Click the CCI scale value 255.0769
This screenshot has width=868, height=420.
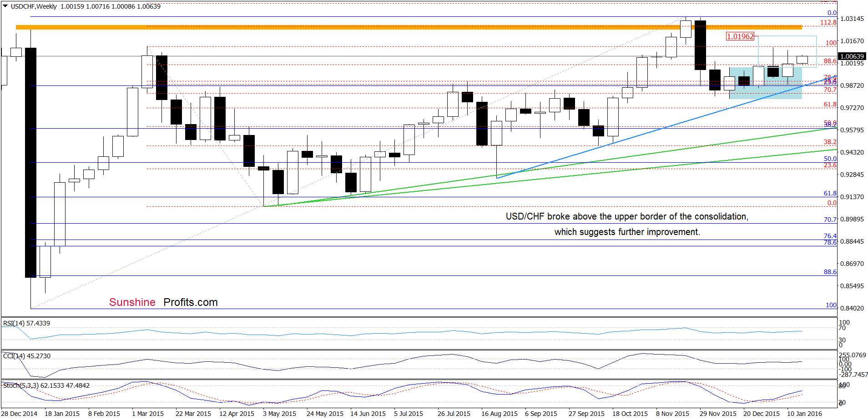[x=853, y=355]
